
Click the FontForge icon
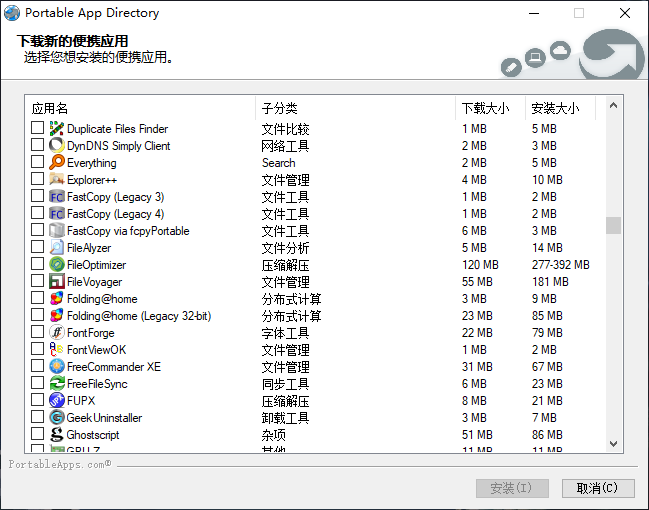coord(57,332)
